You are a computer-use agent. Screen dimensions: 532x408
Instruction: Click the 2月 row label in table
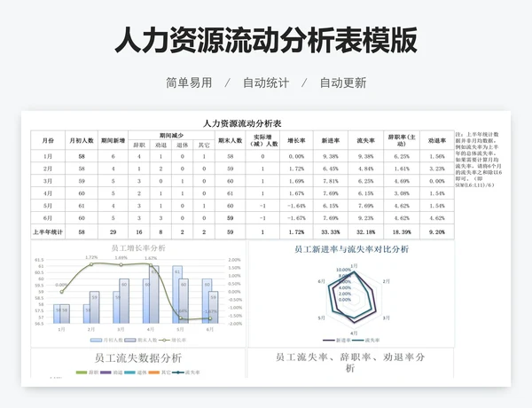(x=48, y=169)
